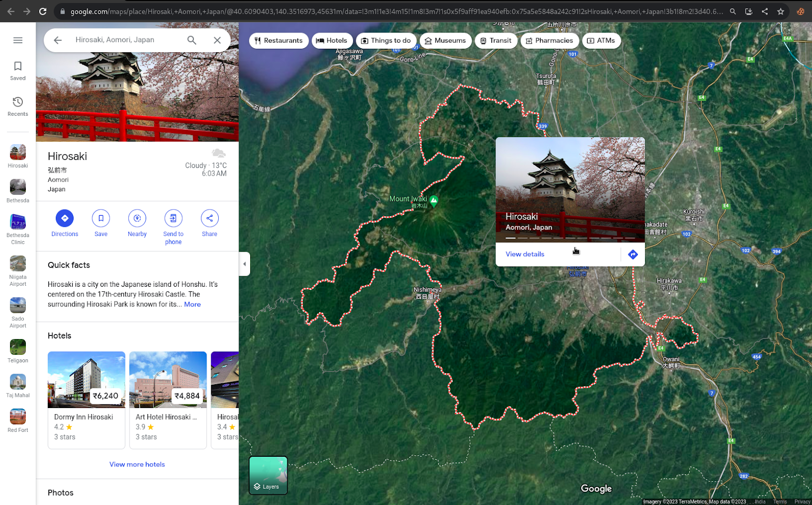This screenshot has height=505, width=812.
Task: Share the Hirosaki place
Action: point(210,223)
